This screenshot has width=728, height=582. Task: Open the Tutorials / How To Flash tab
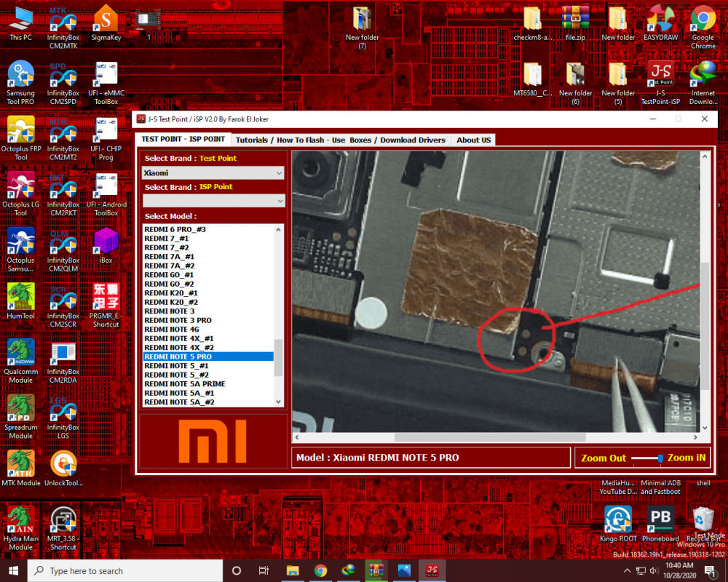340,140
